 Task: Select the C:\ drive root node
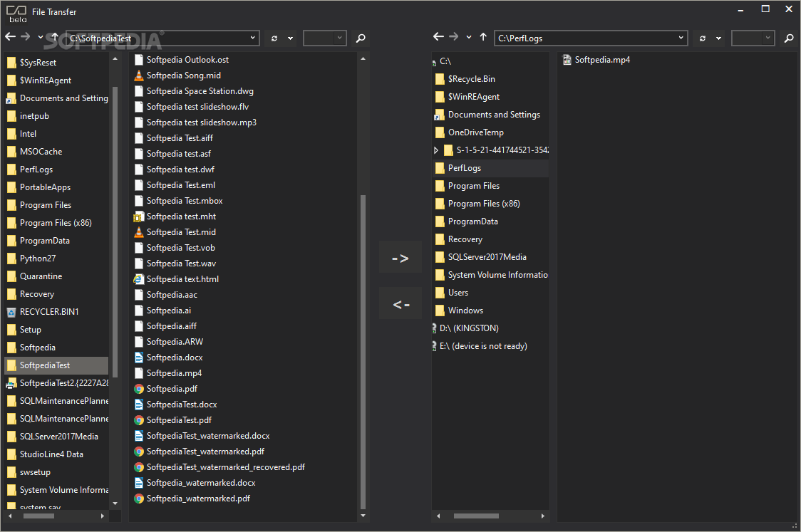[443, 61]
